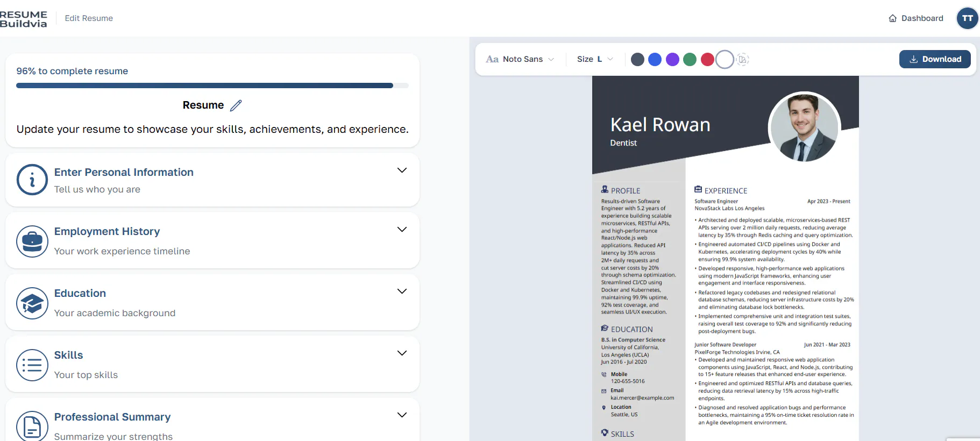Screen dimensions: 980x441
Task: Expand the Employment History chevron
Action: point(402,230)
